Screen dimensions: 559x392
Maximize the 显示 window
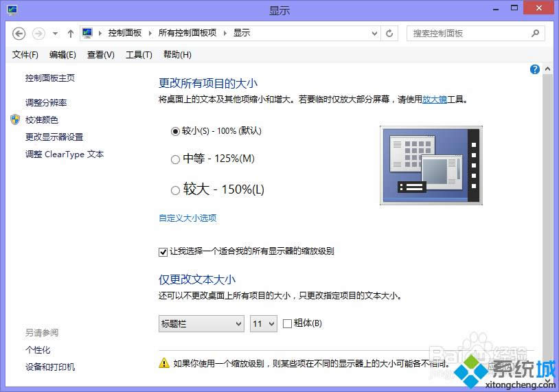point(514,8)
